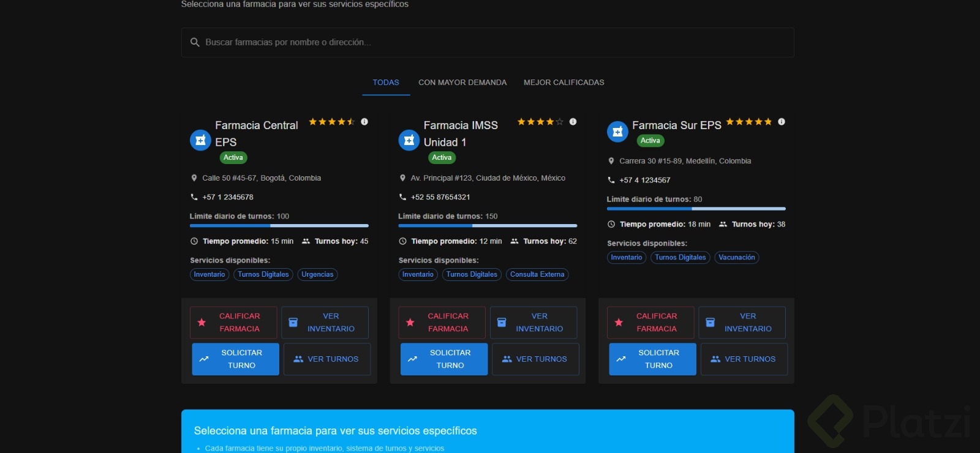Focus the pharmacy search field

tap(488, 42)
